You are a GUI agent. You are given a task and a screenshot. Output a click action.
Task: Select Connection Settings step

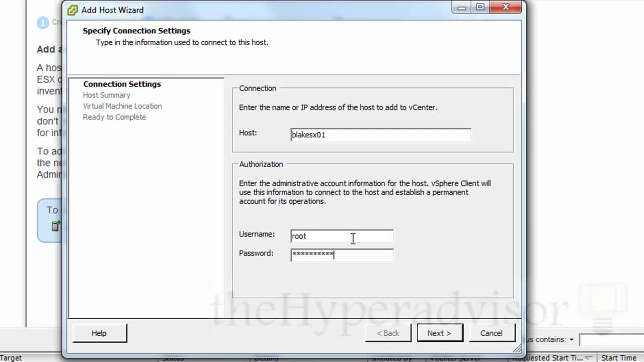pyautogui.click(x=122, y=84)
